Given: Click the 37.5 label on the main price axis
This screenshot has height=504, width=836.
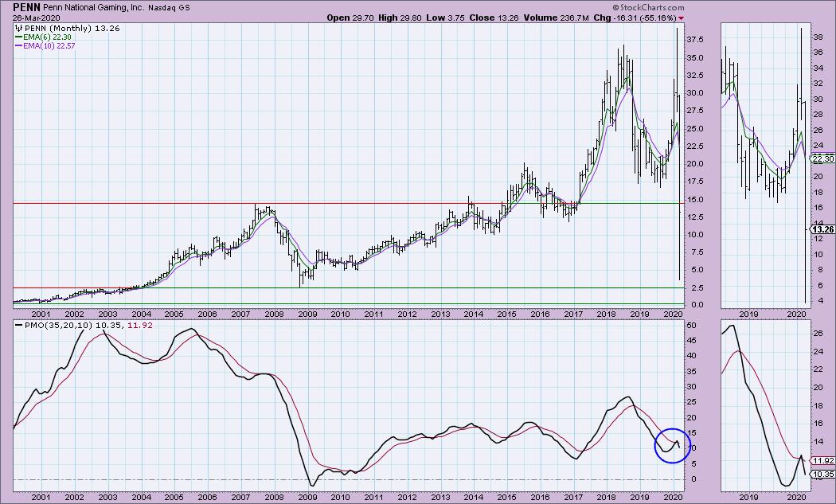Looking at the screenshot, I should tap(695, 40).
